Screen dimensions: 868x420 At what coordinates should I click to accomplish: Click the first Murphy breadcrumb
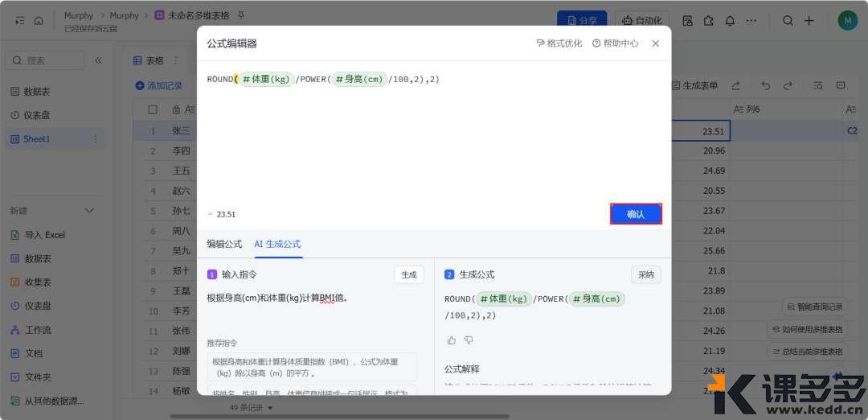[79, 15]
